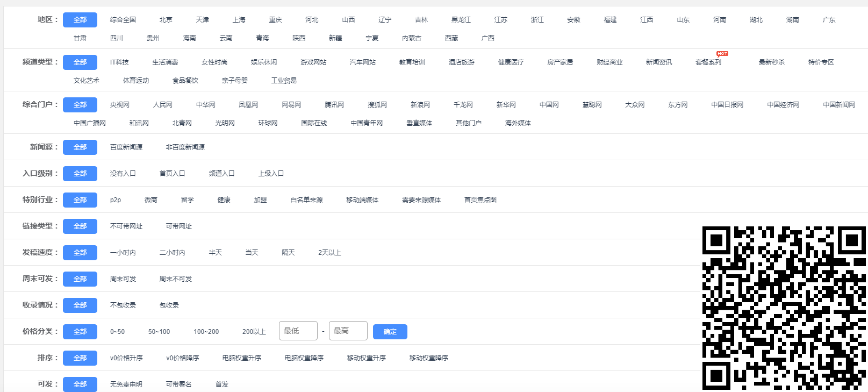
Task: Select 腾讯网 portal filter
Action: (334, 105)
